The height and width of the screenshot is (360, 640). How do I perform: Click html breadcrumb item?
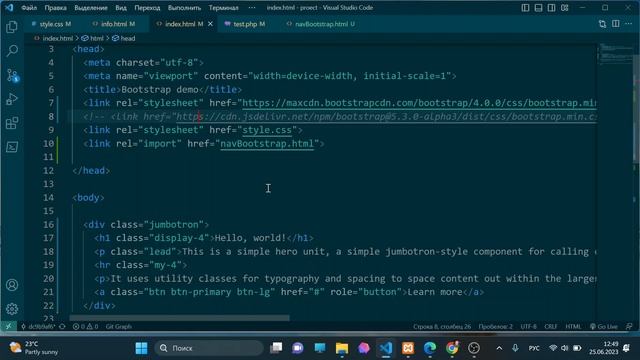click(97, 38)
